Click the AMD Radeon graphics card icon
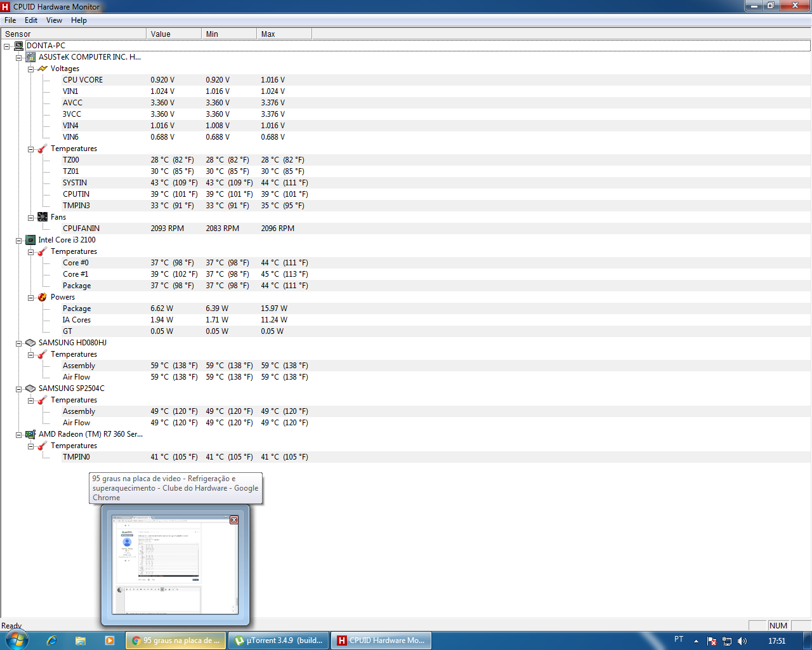 [30, 434]
